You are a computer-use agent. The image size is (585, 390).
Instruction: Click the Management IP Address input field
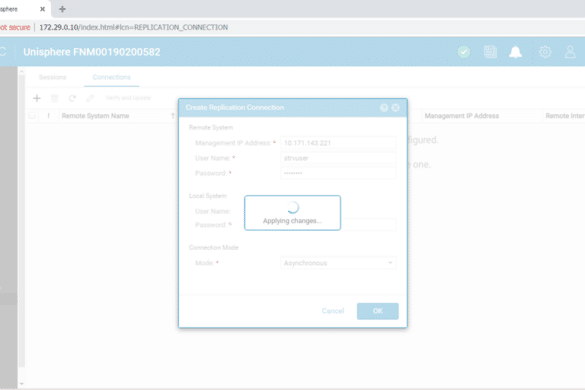pos(338,143)
